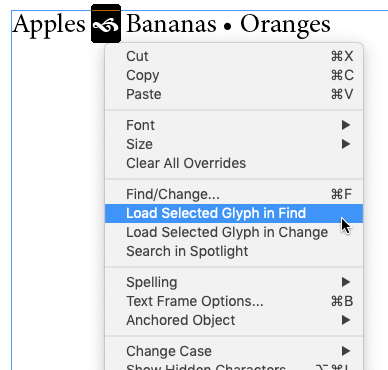Expand the Anchored Object submenu

pos(234,320)
